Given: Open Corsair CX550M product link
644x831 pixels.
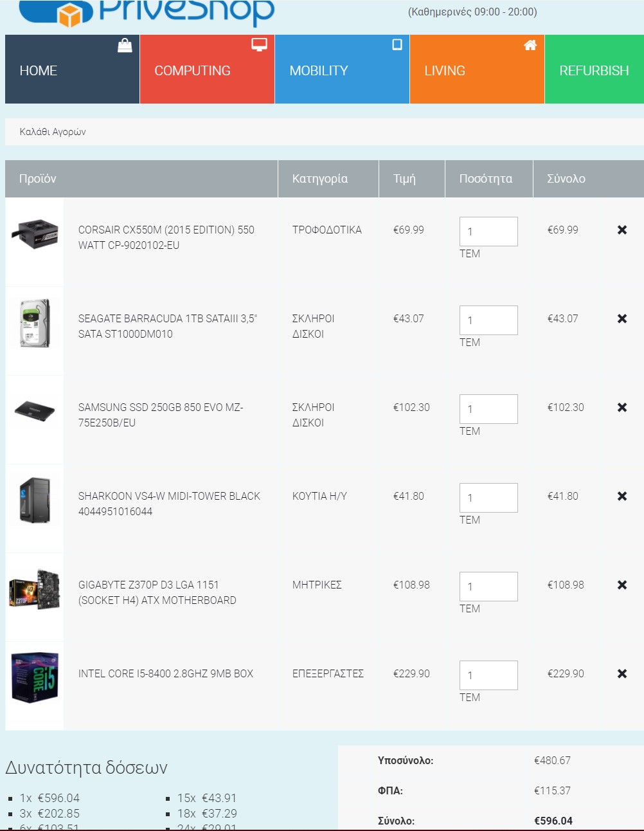Looking at the screenshot, I should point(166,237).
